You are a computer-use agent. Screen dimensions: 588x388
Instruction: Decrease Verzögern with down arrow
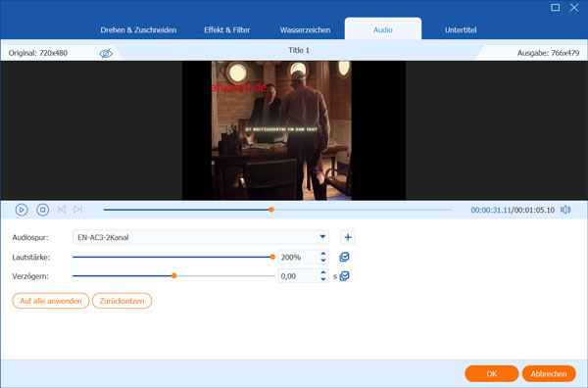tap(323, 279)
